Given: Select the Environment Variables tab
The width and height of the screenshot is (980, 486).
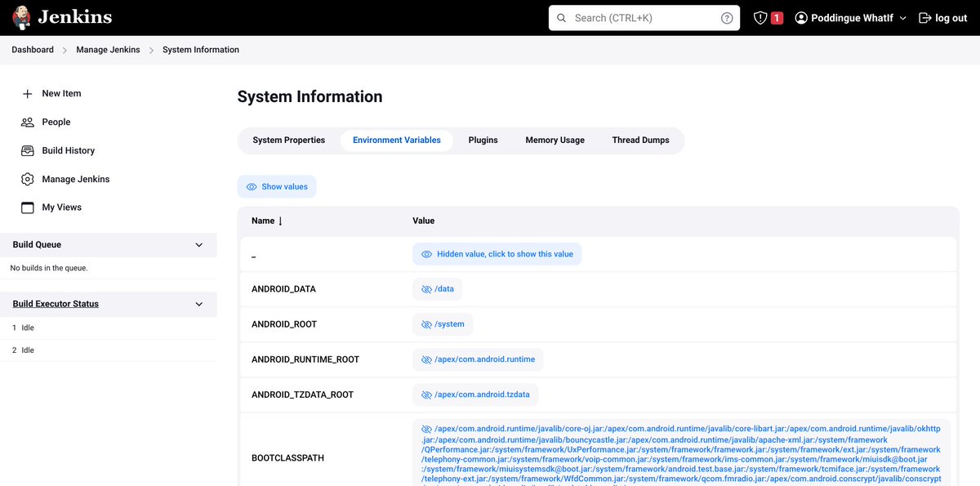Looking at the screenshot, I should 397,140.
